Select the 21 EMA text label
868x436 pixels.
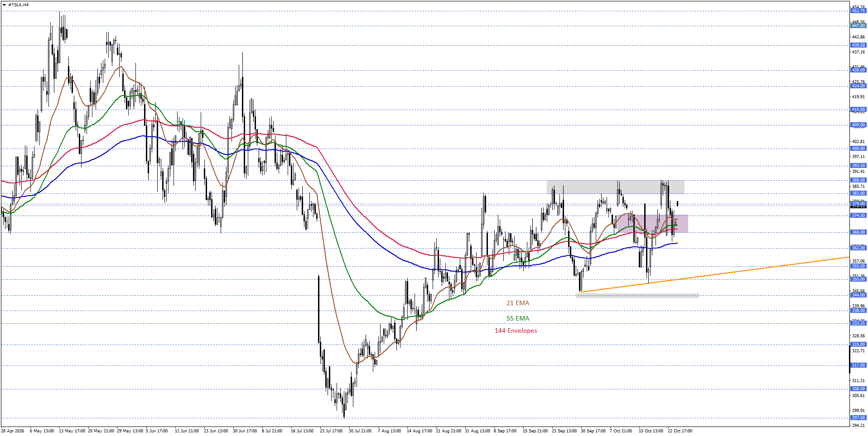[x=518, y=303]
